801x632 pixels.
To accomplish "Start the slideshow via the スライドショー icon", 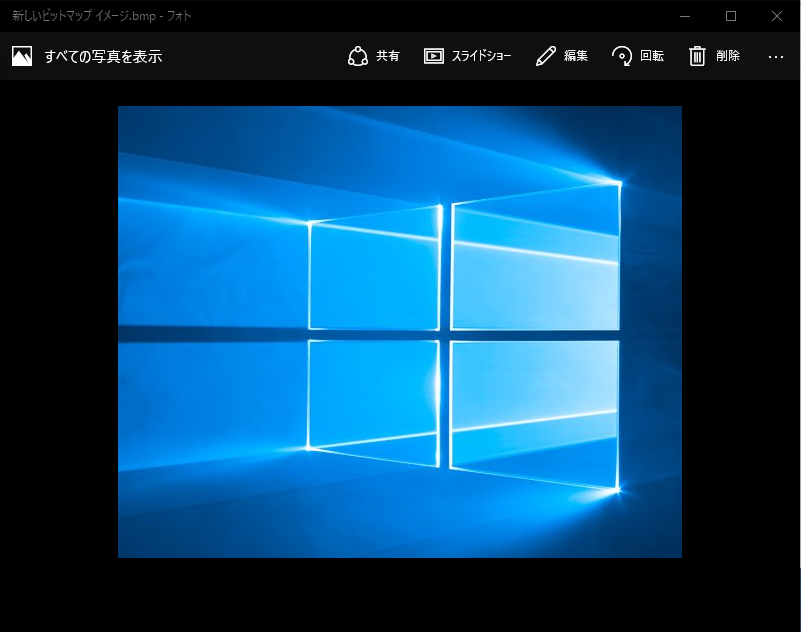I will pyautogui.click(x=434, y=56).
